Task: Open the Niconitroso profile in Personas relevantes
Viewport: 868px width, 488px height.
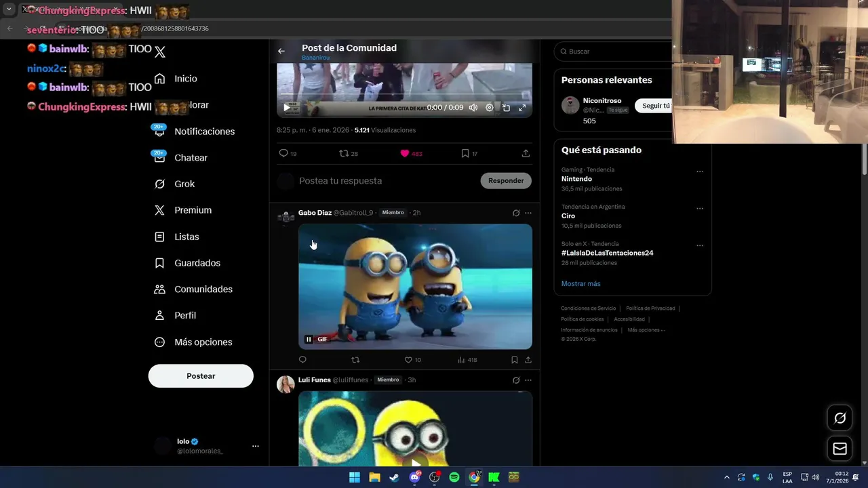Action: point(602,101)
